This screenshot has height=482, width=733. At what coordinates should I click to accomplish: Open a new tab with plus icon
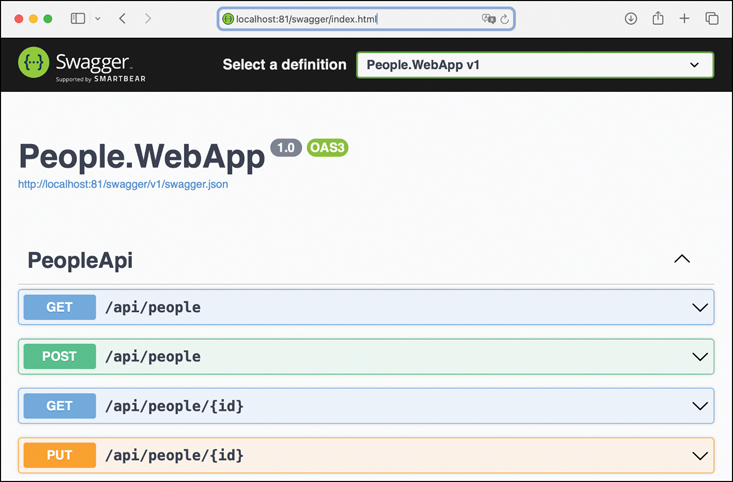[685, 19]
